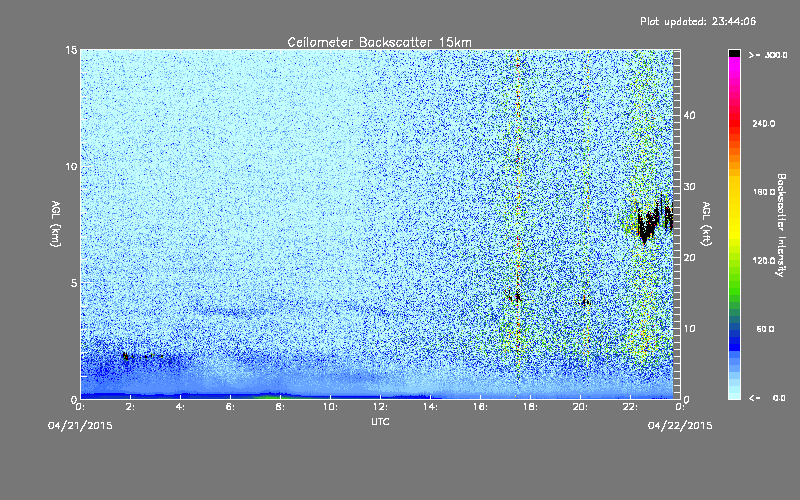The width and height of the screenshot is (800, 500).
Task: Click the '40' tick on the kft axis
Action: 689,116
